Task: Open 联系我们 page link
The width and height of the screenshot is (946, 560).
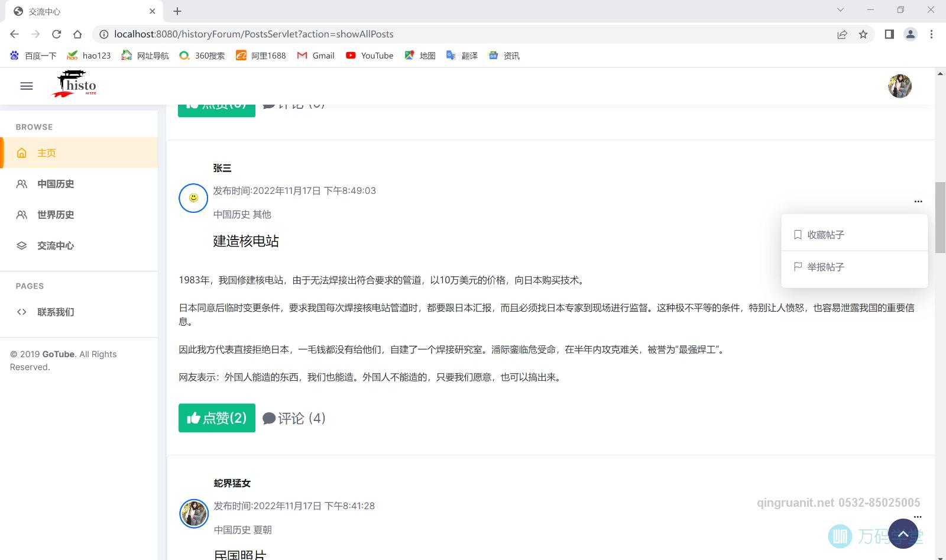Action: pos(55,312)
